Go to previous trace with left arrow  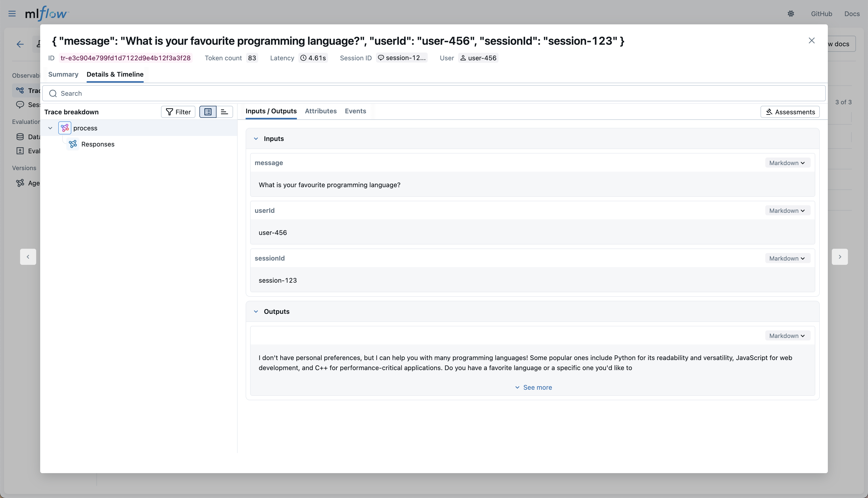click(x=28, y=257)
